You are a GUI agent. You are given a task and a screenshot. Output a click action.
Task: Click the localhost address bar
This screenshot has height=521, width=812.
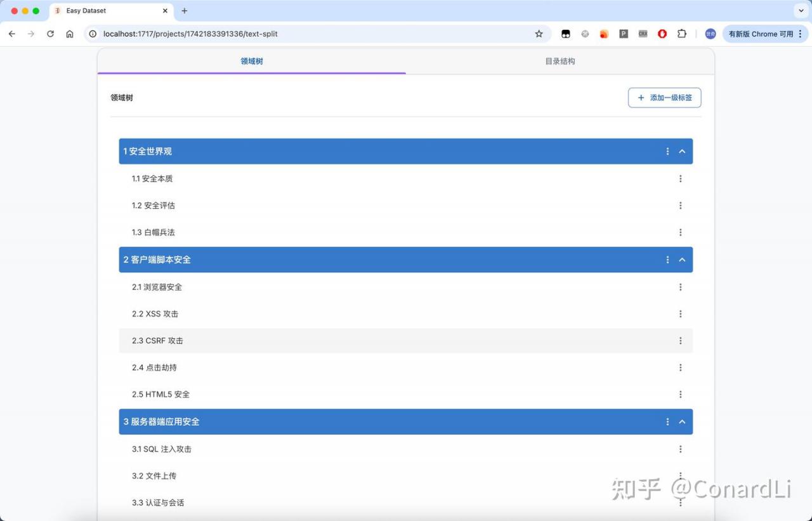tap(317, 34)
